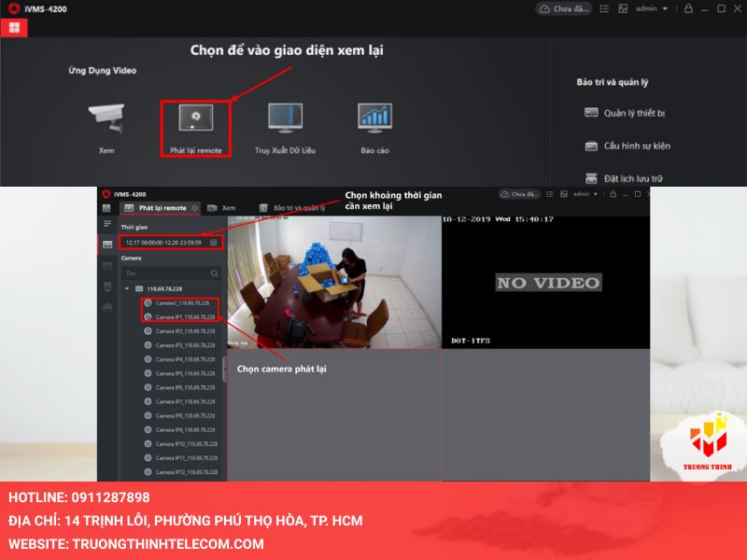The width and height of the screenshot is (747, 560).
Task: Open the Xem live view camera icon
Action: [106, 118]
